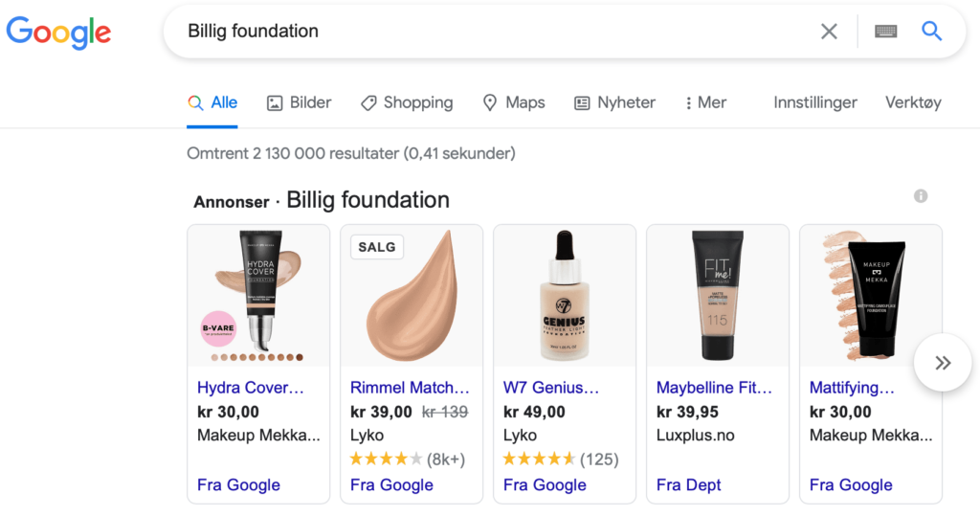
Task: Go to Google logo homepage
Action: (58, 33)
